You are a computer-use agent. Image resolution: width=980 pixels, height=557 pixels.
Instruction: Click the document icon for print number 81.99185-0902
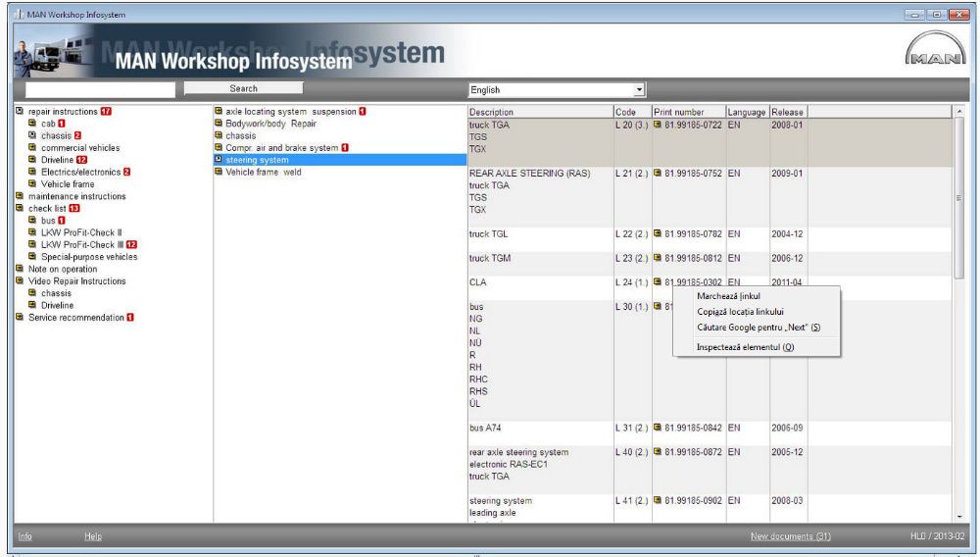[658, 500]
